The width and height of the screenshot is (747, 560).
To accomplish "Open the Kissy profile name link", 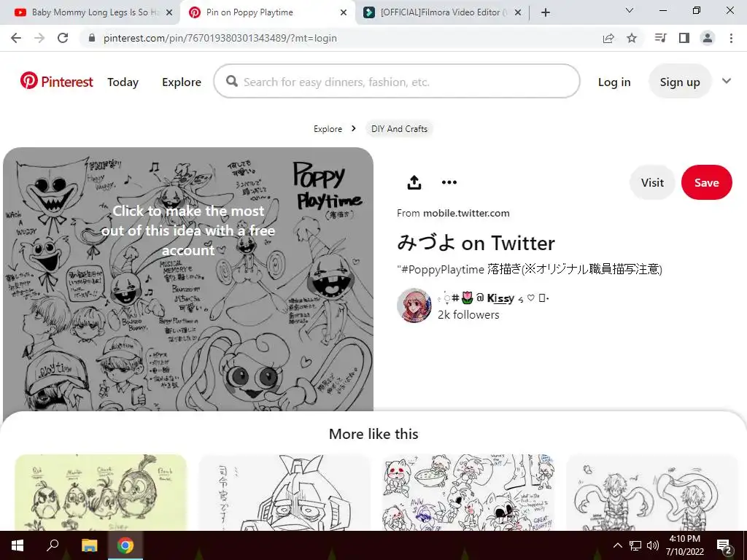I will (494, 298).
